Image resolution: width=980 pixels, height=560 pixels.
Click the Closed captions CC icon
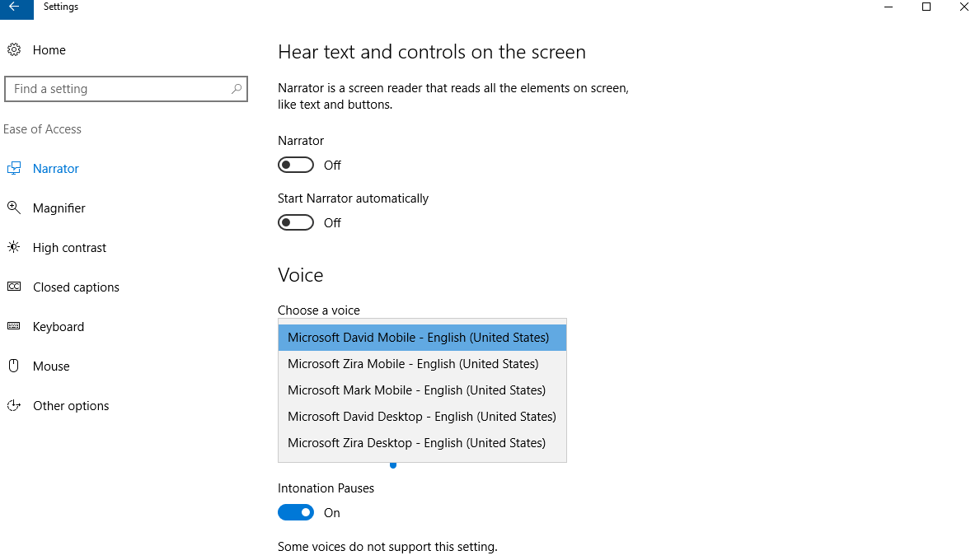tap(14, 287)
